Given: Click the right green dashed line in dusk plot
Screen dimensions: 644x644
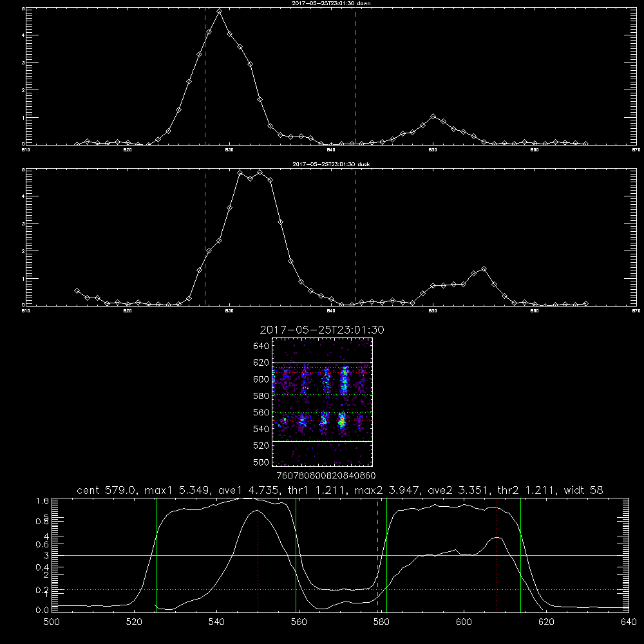Looking at the screenshot, I should pyautogui.click(x=355, y=238).
